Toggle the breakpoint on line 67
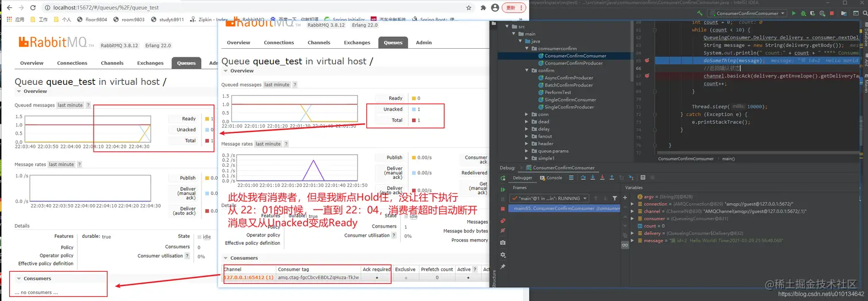This screenshot has height=301, width=868. (647, 75)
